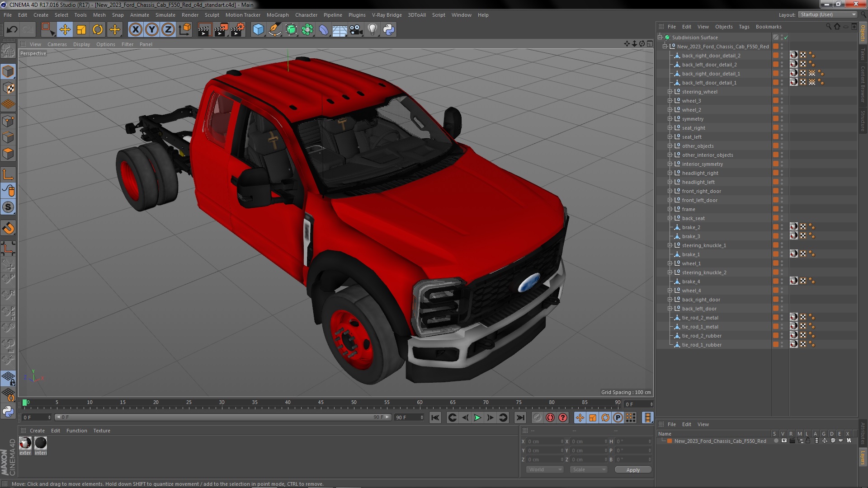Add a Camera object
This screenshot has height=488, width=868.
(x=356, y=30)
